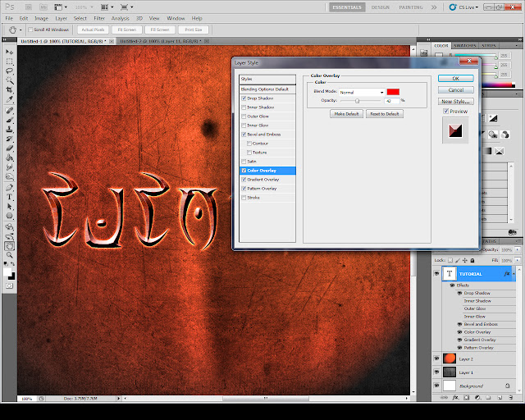This screenshot has width=525, height=420.
Task: Collapse TUTORIAL layer effects arrow
Action: pos(514,274)
